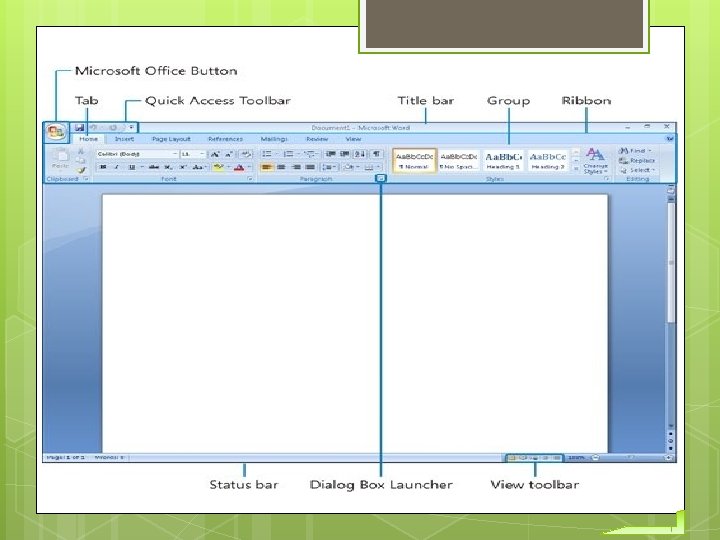Open the Page Layout tab
This screenshot has width=720, height=540.
point(171,139)
